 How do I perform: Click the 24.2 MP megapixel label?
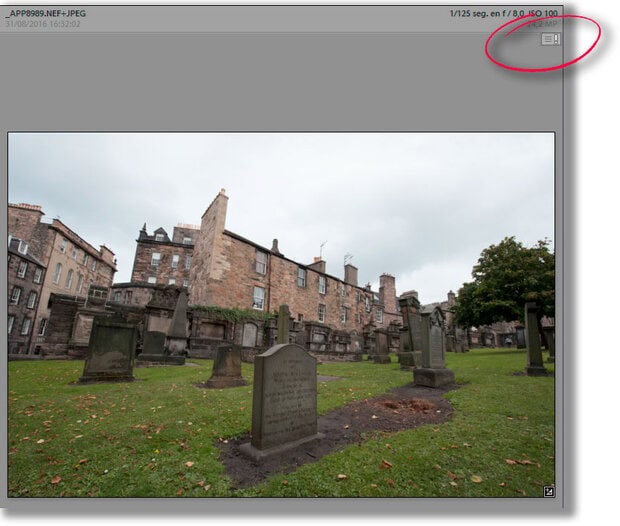543,23
